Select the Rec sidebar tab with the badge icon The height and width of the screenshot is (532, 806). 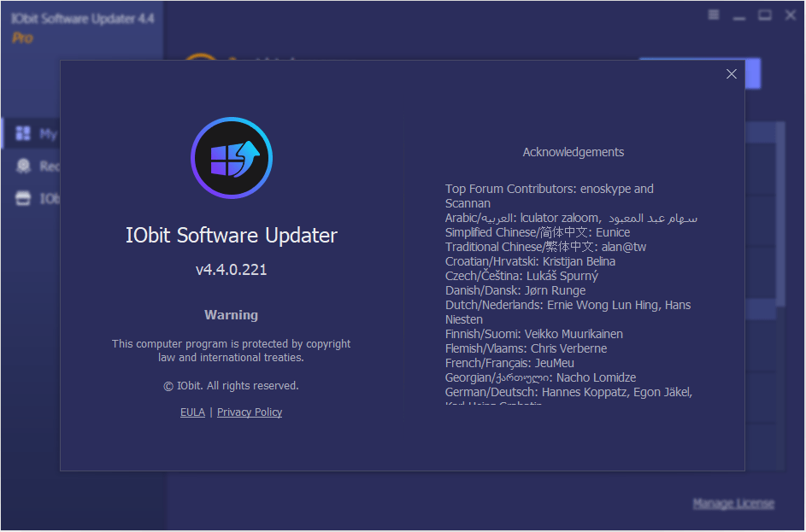pos(23,166)
